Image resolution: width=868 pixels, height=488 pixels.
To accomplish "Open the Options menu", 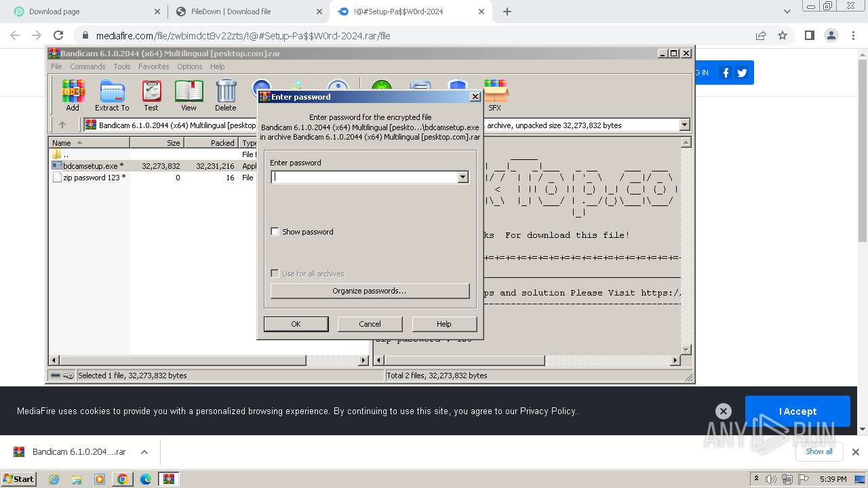I will coord(190,66).
